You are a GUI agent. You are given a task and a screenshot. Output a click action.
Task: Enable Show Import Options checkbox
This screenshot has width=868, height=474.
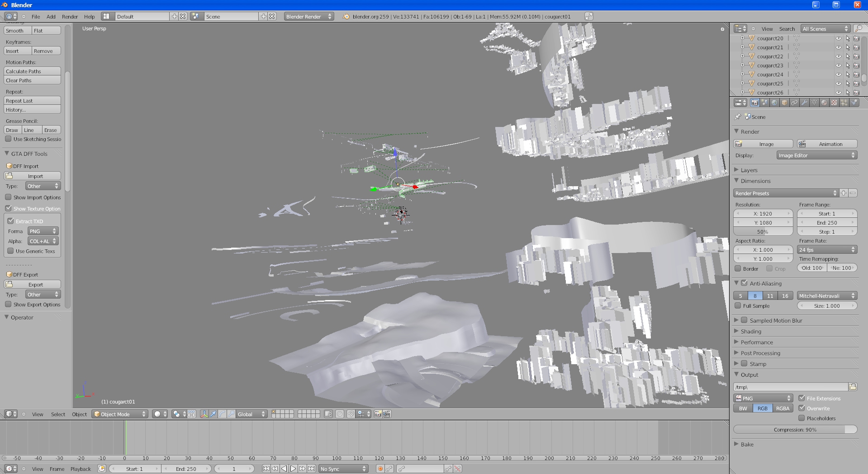click(8, 197)
